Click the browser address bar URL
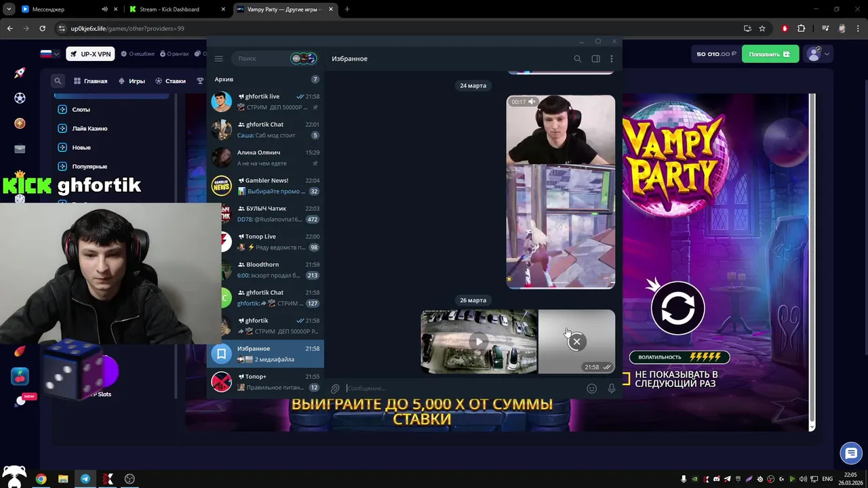 tap(127, 28)
